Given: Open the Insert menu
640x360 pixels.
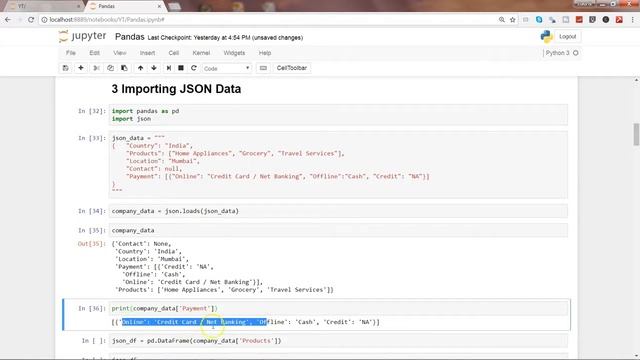Looking at the screenshot, I should [x=147, y=53].
